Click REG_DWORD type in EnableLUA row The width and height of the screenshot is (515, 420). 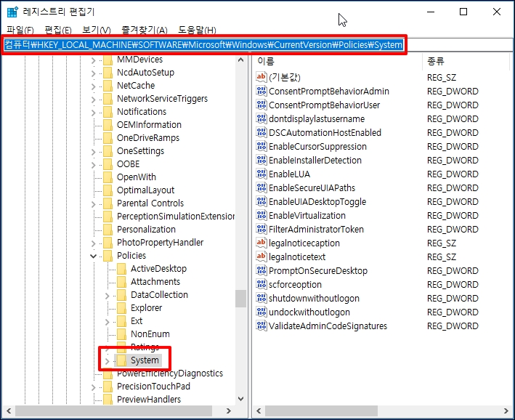pyautogui.click(x=453, y=174)
